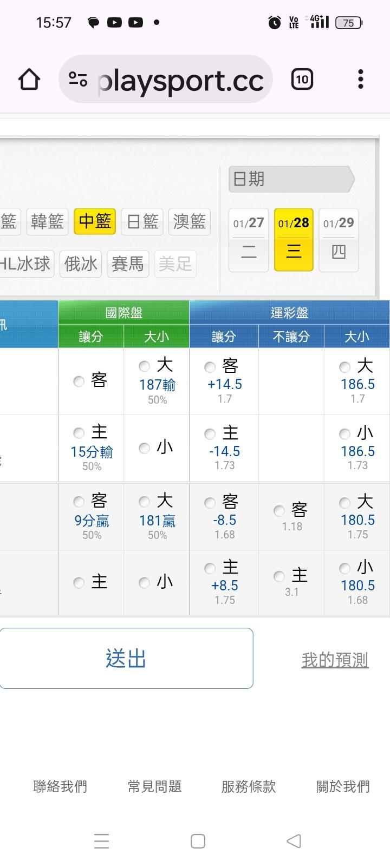Select 客 1.18 moneyline radio

(x=279, y=511)
